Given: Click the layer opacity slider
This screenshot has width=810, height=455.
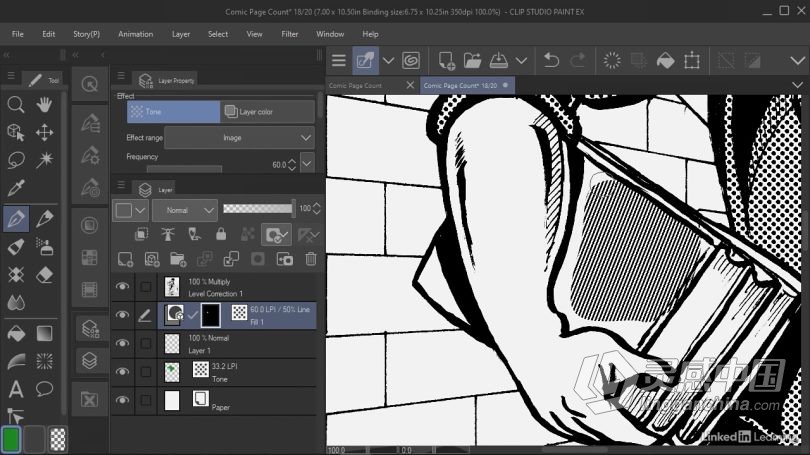Looking at the screenshot, I should pyautogui.click(x=258, y=208).
